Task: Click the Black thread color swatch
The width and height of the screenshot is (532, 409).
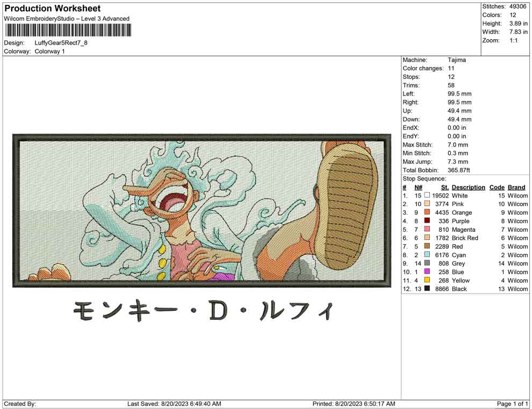Action: coord(427,288)
